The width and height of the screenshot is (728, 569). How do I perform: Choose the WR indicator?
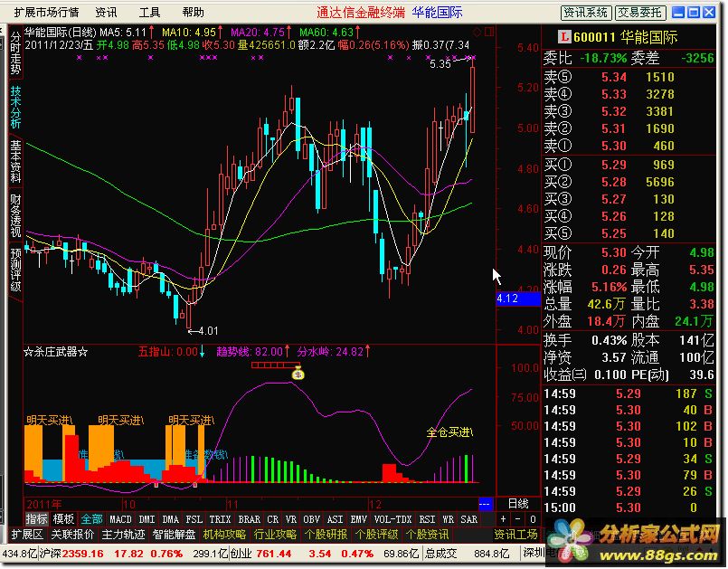pyautogui.click(x=448, y=519)
